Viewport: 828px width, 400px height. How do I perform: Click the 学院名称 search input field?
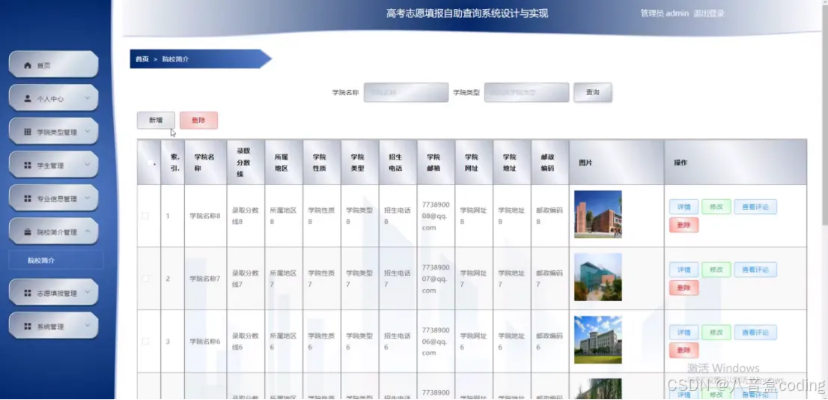point(406,92)
